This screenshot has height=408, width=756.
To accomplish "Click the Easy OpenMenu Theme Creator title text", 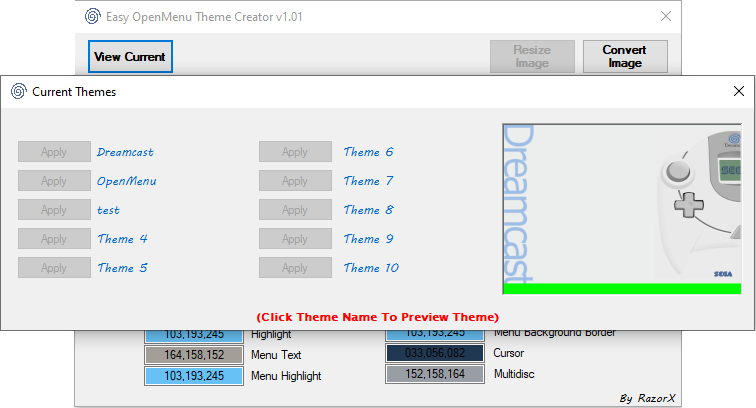I will click(204, 17).
